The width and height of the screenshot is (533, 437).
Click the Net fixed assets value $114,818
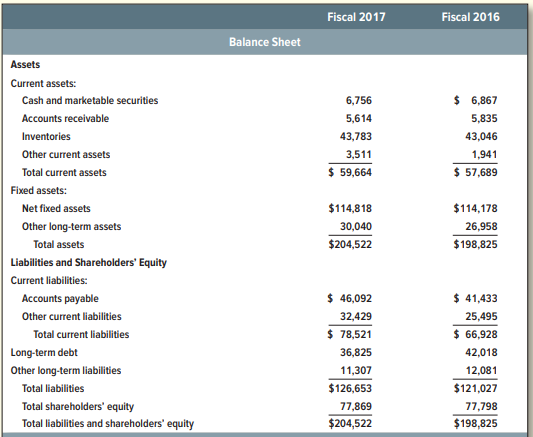pos(350,208)
